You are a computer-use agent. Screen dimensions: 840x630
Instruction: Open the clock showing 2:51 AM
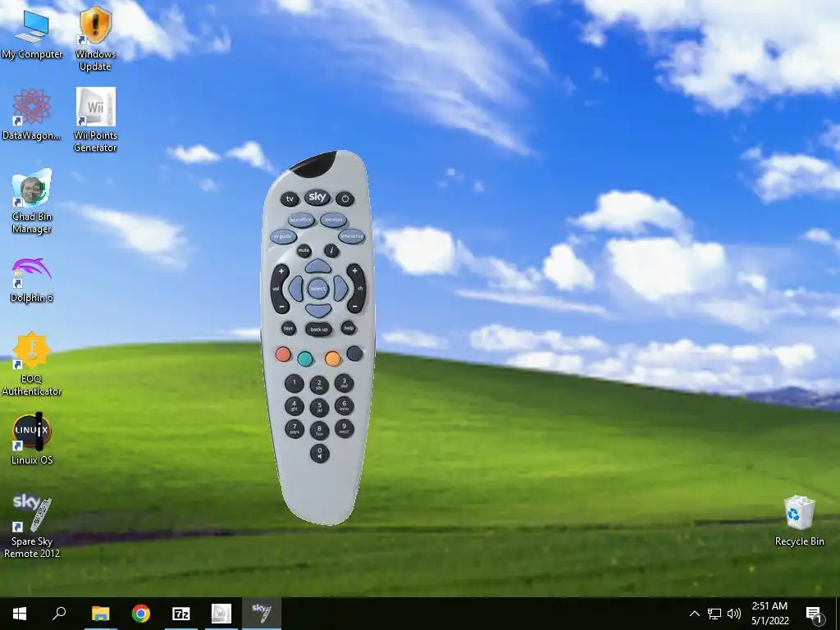pos(769,614)
